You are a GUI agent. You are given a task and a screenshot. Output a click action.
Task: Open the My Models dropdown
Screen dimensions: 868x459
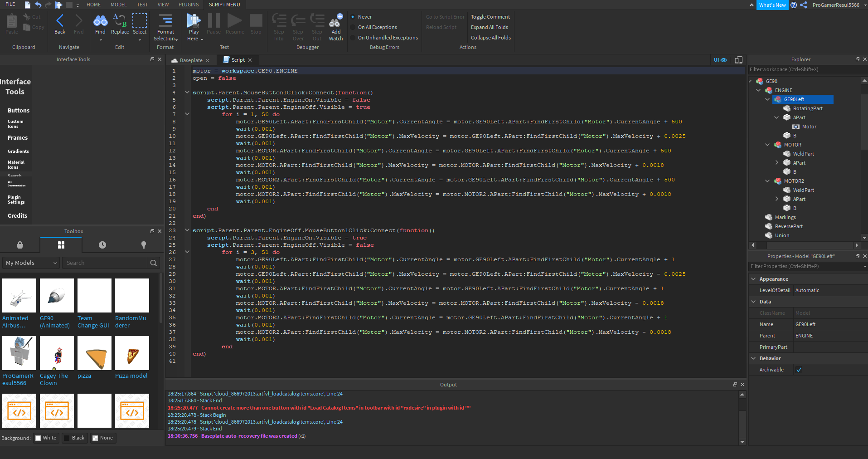[x=31, y=263]
